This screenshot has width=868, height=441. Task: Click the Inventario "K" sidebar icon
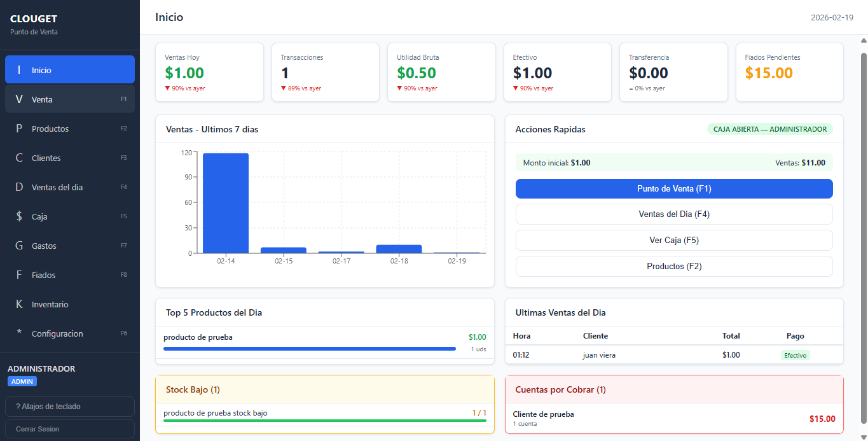[19, 304]
